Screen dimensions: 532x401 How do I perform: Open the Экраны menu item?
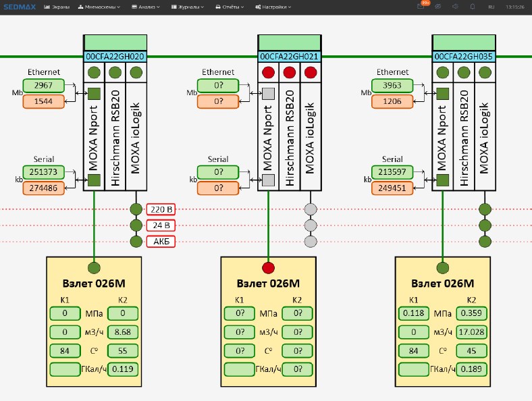pos(57,7)
